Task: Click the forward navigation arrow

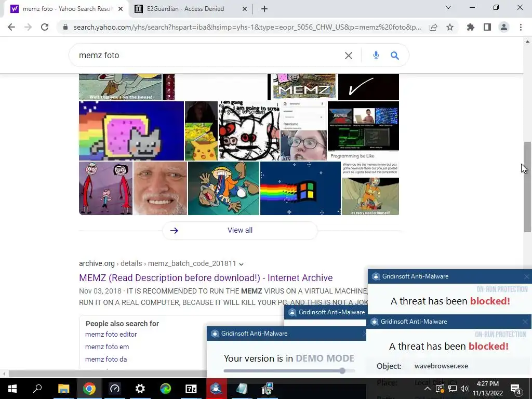Action: click(x=28, y=27)
